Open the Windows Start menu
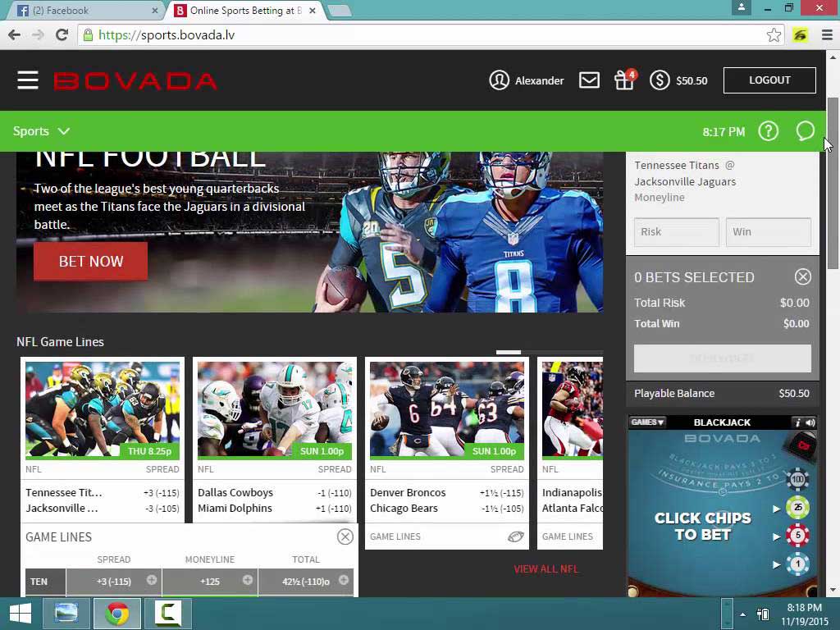Image resolution: width=840 pixels, height=630 pixels. point(21,614)
